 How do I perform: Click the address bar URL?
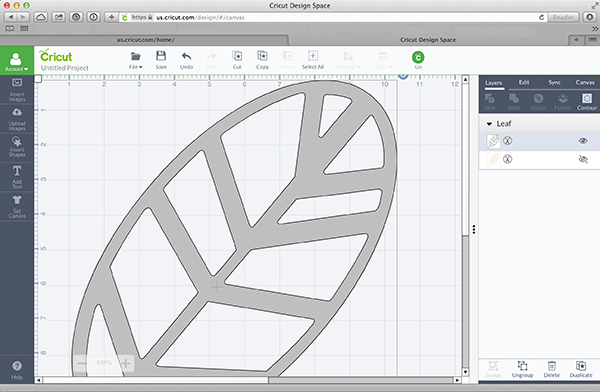200,17
